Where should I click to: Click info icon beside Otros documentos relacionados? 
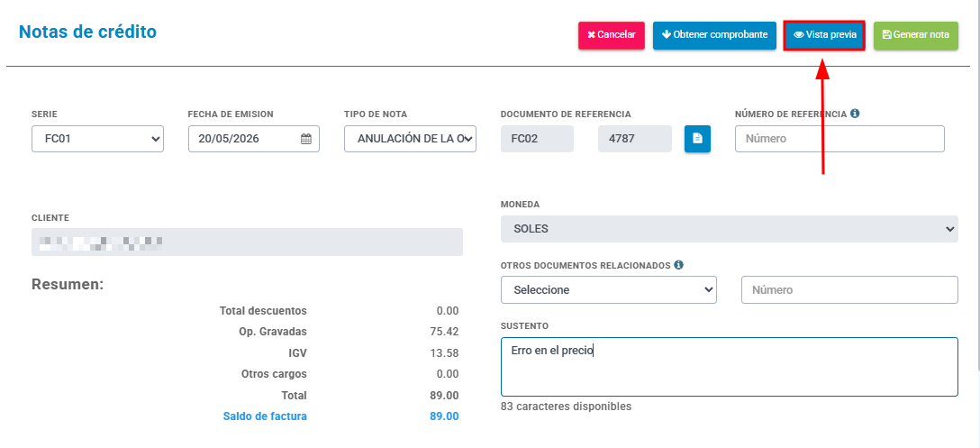point(679,265)
